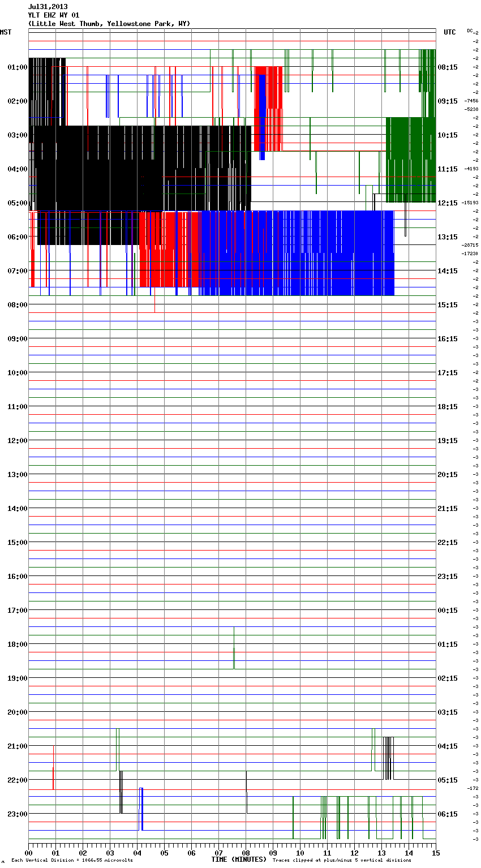
Task: Select minute tick label 05 on bottom axis
Action: point(164,853)
